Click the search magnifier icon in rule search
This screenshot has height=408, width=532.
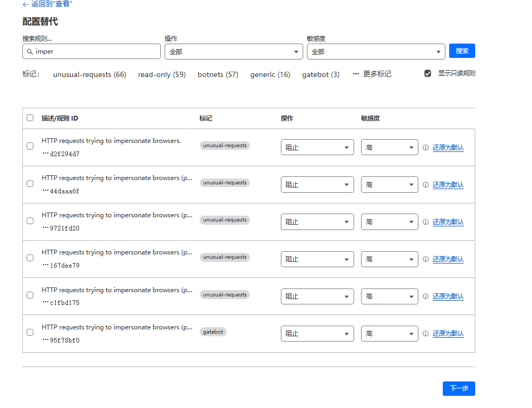point(30,52)
